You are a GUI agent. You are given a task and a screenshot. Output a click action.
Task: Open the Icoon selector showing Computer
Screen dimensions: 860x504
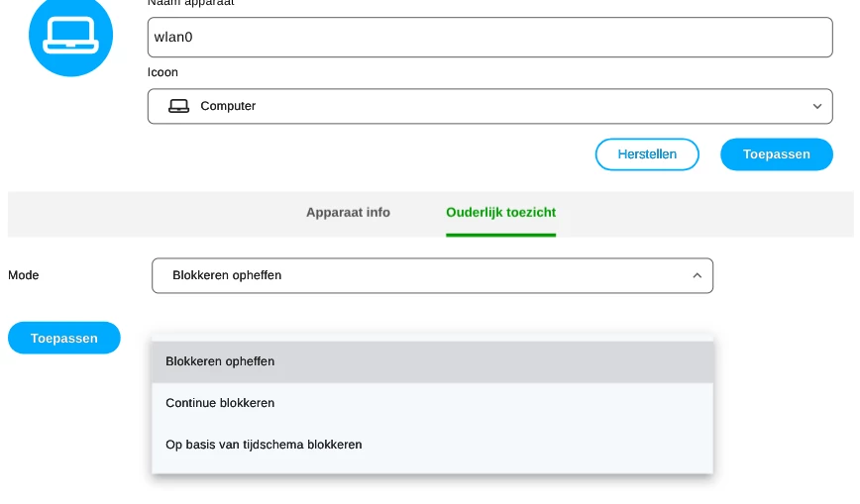click(489, 106)
